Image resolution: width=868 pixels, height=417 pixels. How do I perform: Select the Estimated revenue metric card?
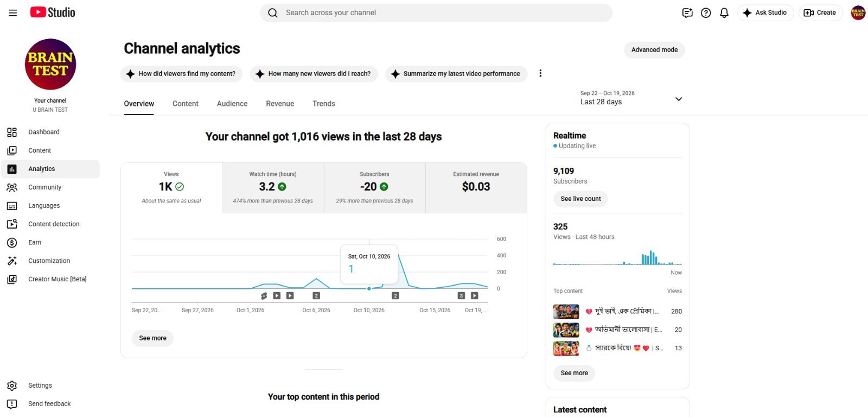[476, 188]
